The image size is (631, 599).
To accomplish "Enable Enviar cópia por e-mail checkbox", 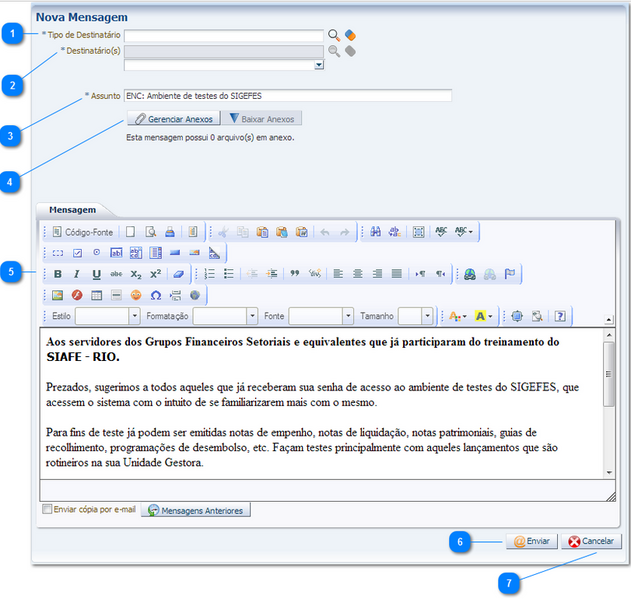I will click(x=47, y=509).
